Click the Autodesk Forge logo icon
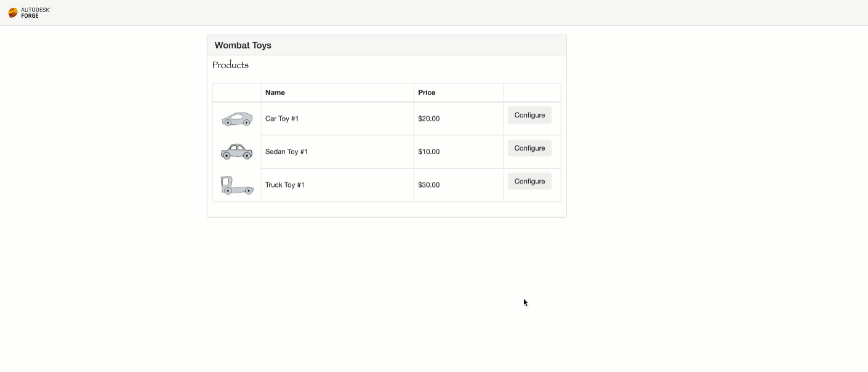This screenshot has height=372, width=868. click(13, 13)
